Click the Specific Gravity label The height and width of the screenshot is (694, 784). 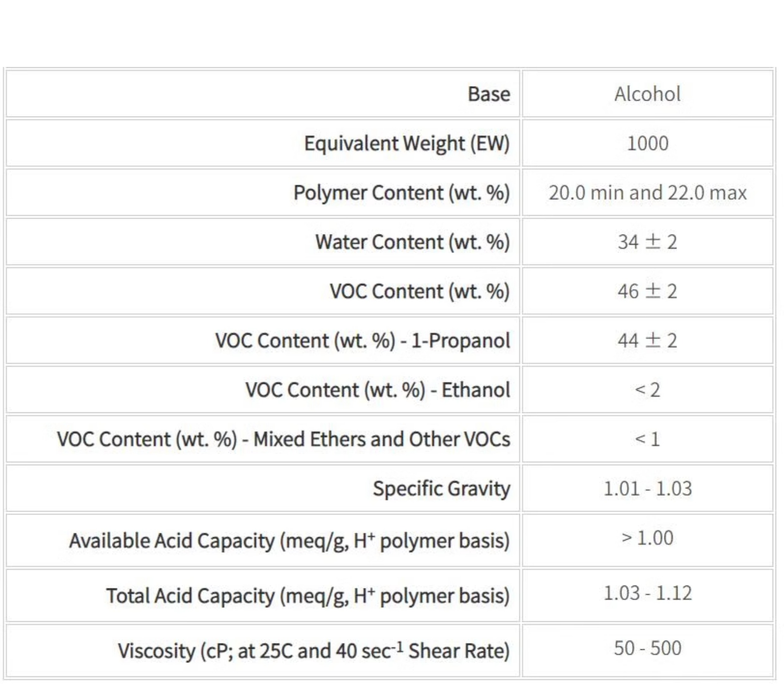click(x=442, y=489)
